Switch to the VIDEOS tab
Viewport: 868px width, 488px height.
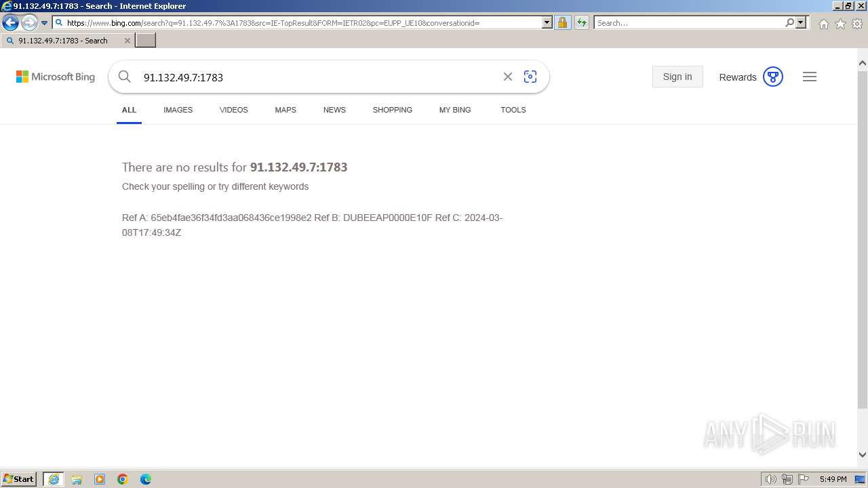[x=233, y=110]
